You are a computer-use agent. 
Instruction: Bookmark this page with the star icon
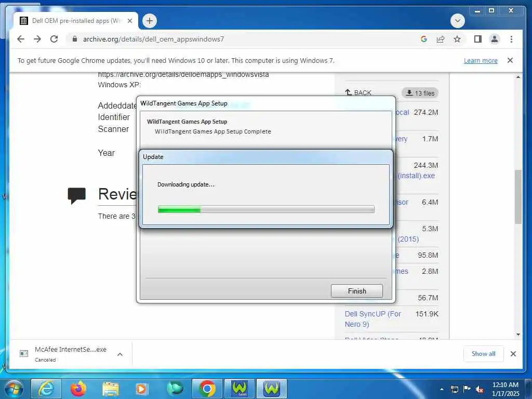457,39
